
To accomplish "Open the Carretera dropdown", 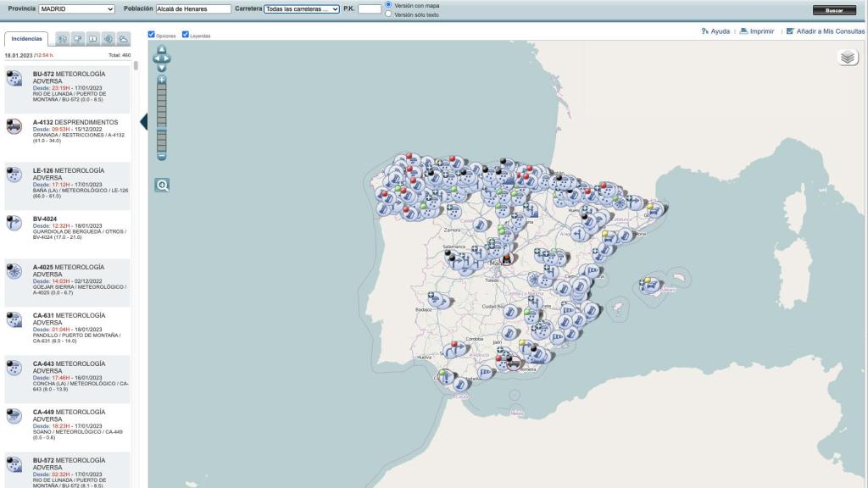I will (x=302, y=8).
